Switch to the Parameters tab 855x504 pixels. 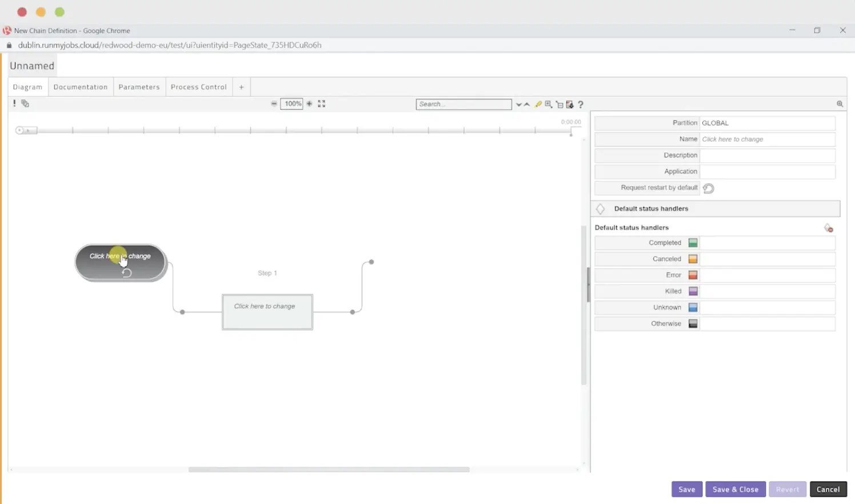pyautogui.click(x=139, y=86)
